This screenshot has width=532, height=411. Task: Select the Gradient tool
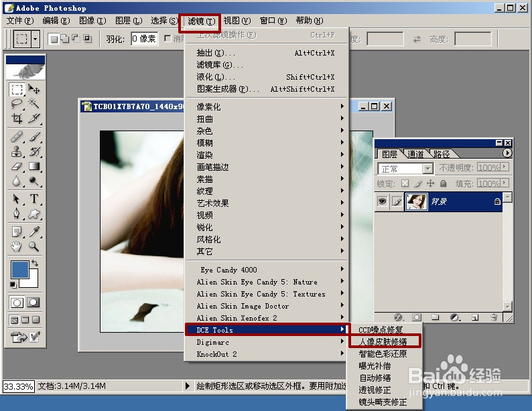point(34,167)
